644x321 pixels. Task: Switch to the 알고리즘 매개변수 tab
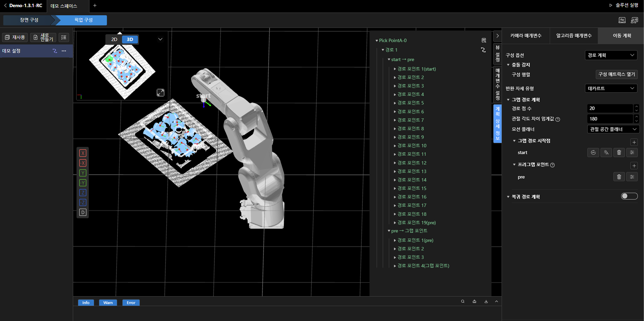pos(574,36)
